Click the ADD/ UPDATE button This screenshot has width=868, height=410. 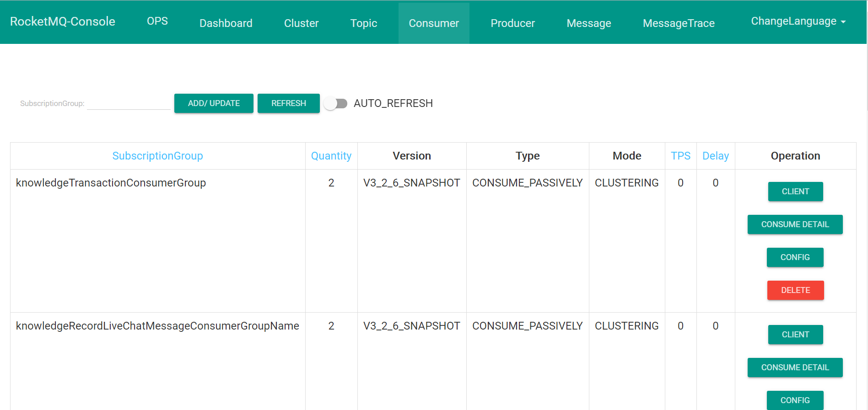click(x=214, y=103)
